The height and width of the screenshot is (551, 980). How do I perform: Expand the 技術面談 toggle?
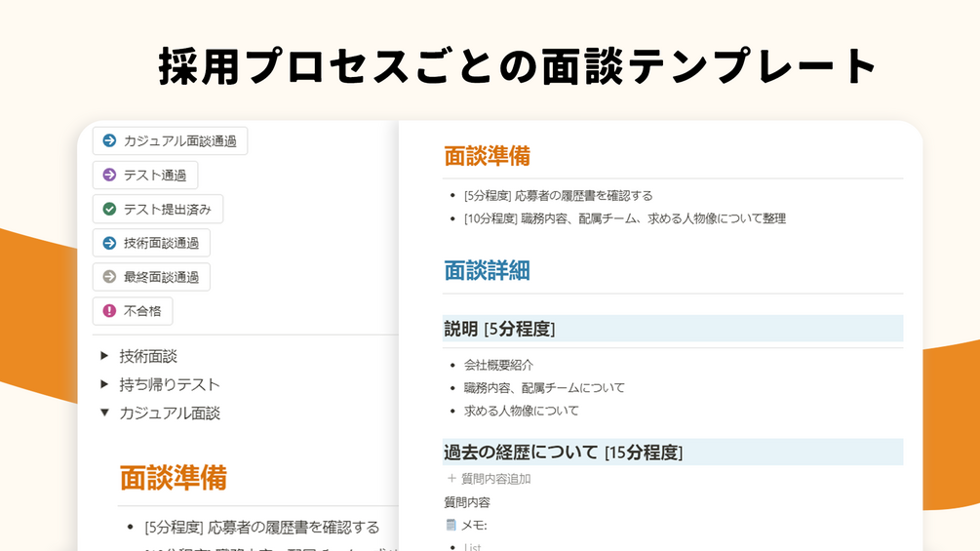tap(104, 356)
